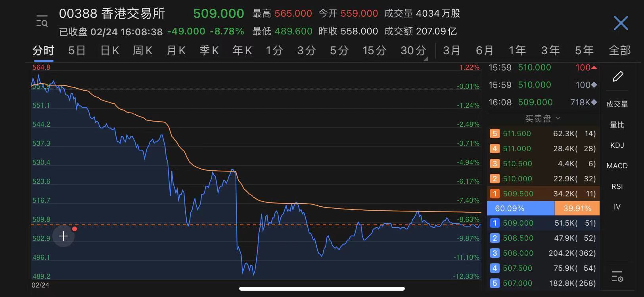The image size is (644, 297).
Task: Click the 成交额 207.09亿 turnover value
Action: pos(420,31)
